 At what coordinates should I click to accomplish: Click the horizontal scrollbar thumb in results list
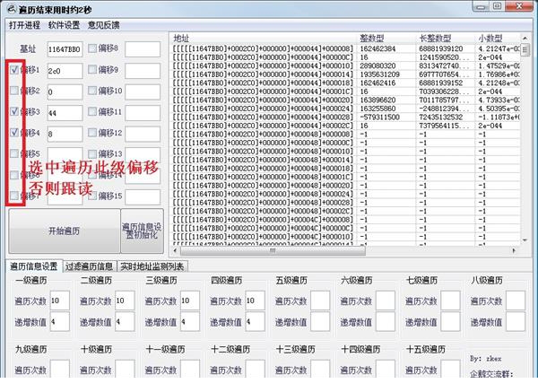pyautogui.click(x=273, y=250)
